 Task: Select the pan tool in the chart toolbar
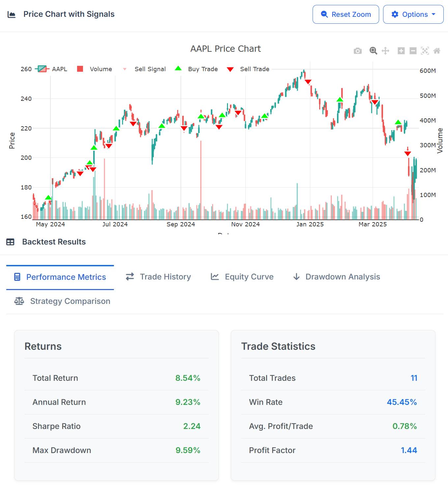tap(385, 51)
